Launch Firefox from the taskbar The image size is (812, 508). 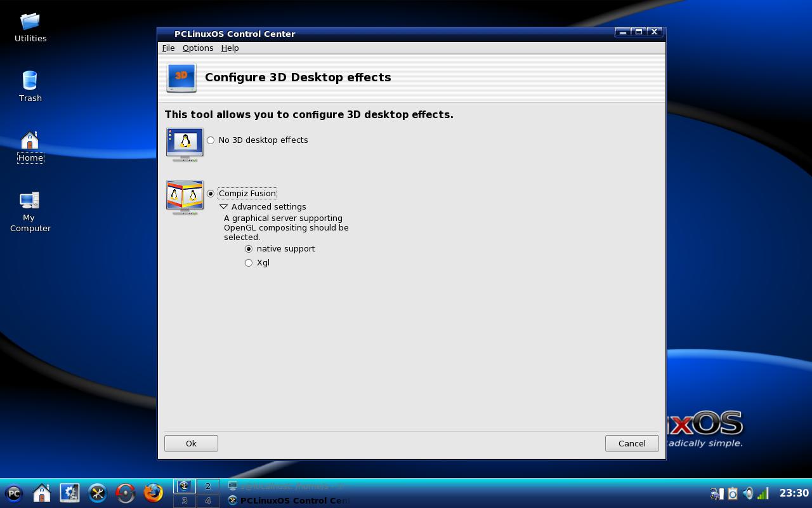coord(154,493)
